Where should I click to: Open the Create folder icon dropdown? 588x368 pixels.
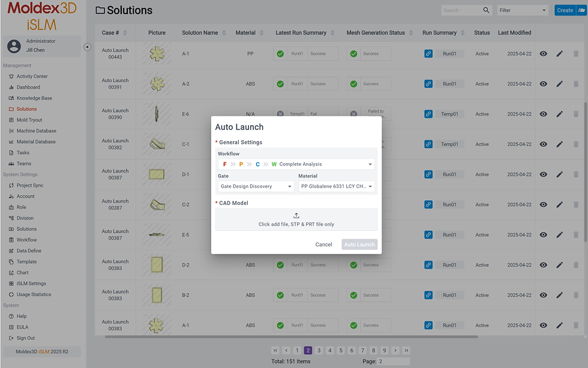[x=581, y=10]
